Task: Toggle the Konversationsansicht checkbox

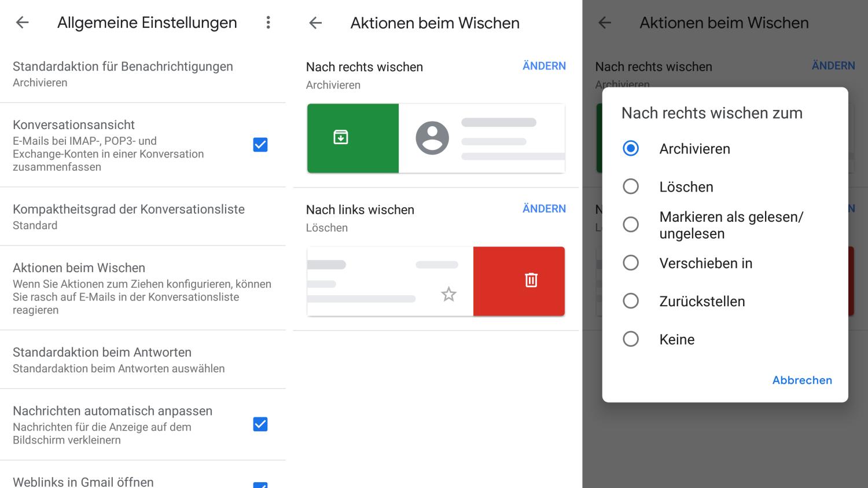Action: pos(260,145)
